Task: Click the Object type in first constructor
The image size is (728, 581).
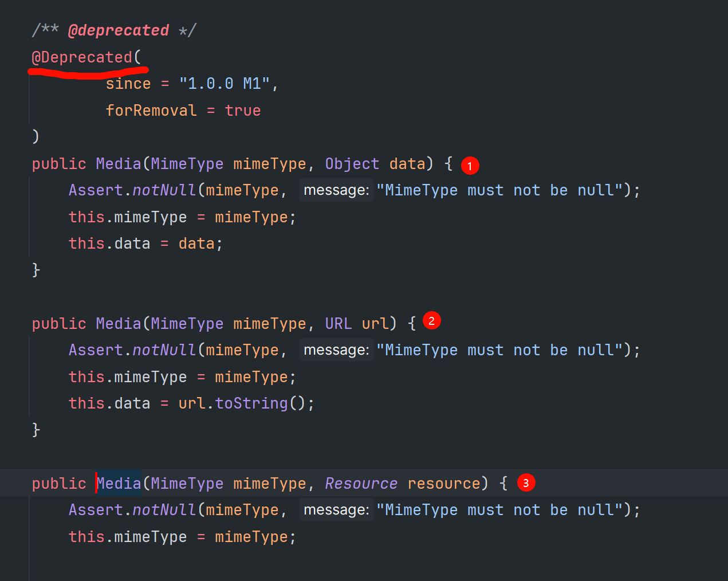Action: 352,164
